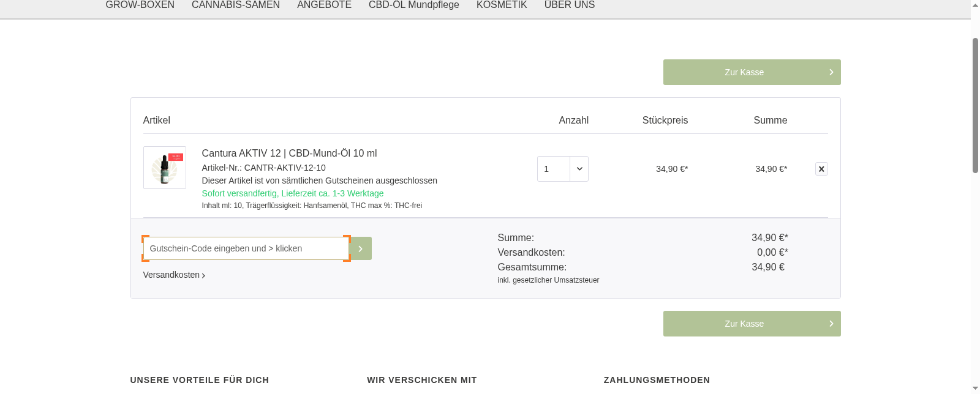Click the scrollbar down arrow
The height and width of the screenshot is (394, 980).
pyautogui.click(x=975, y=389)
